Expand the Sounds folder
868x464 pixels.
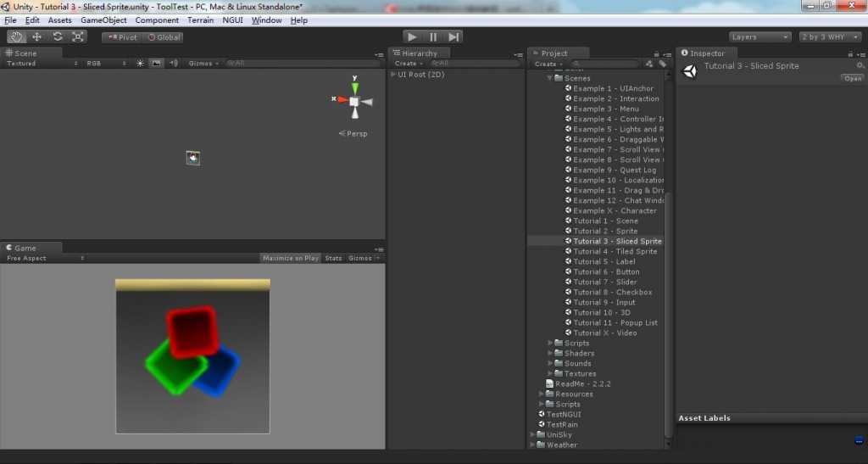pyautogui.click(x=549, y=364)
